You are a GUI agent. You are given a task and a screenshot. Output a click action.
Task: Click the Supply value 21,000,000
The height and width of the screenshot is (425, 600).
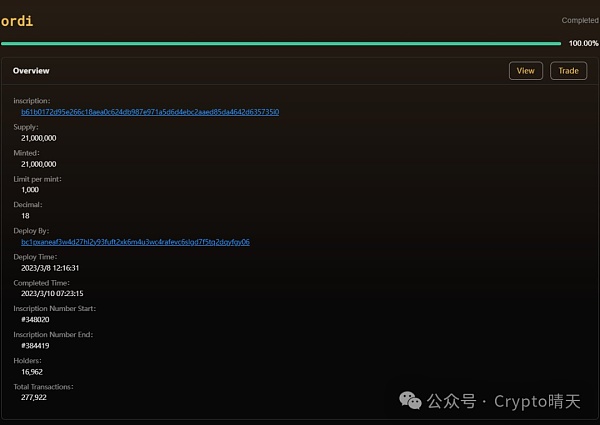[x=39, y=138]
